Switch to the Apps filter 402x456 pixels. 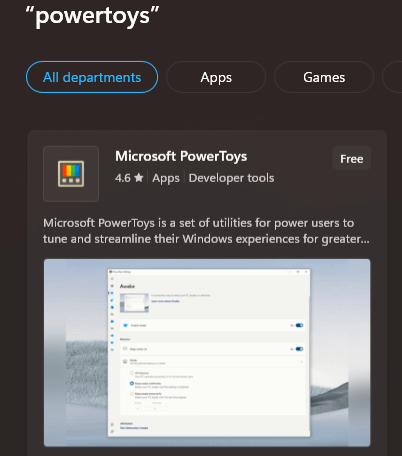(216, 77)
